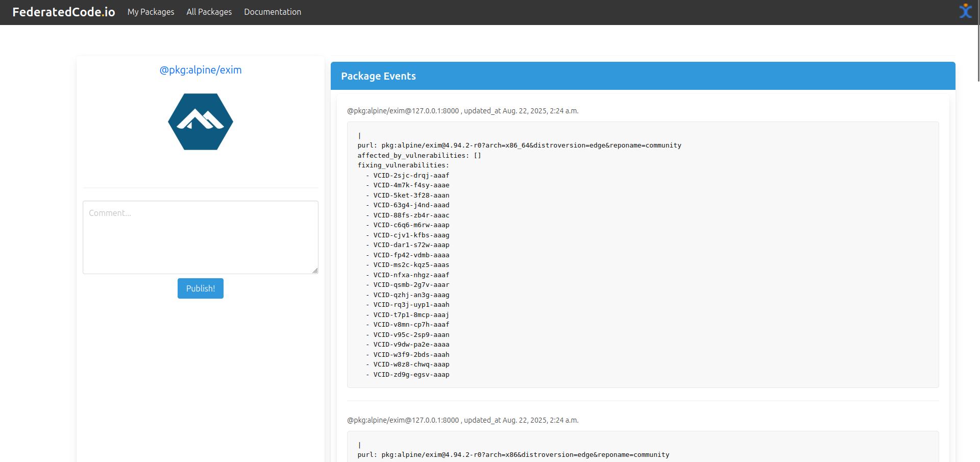Click VCID-nfxa-nhgz-aaaf entry

coord(411,275)
